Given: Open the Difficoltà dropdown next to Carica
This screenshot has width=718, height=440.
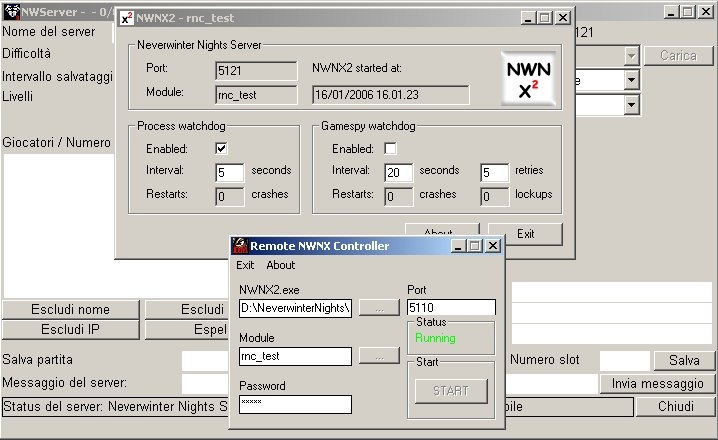Looking at the screenshot, I should click(x=631, y=56).
